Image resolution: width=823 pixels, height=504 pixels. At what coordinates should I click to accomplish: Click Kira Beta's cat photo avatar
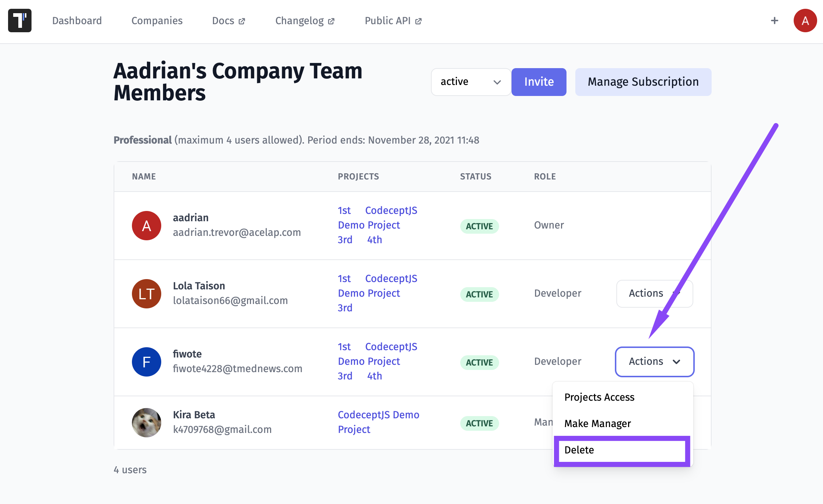coord(147,423)
